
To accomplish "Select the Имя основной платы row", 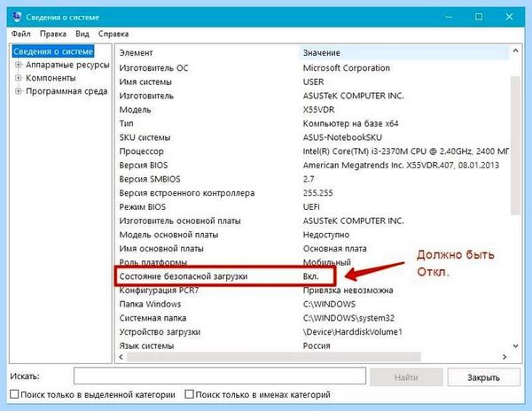I will click(x=314, y=249).
